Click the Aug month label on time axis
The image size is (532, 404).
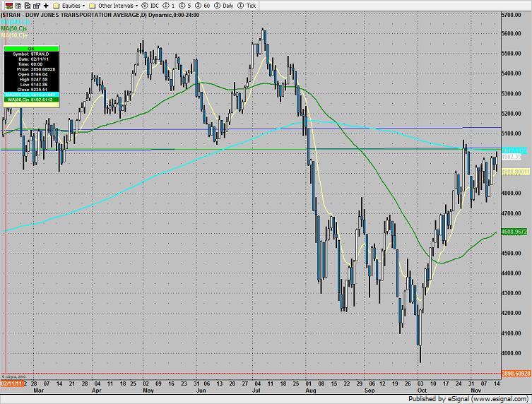pyautogui.click(x=310, y=391)
